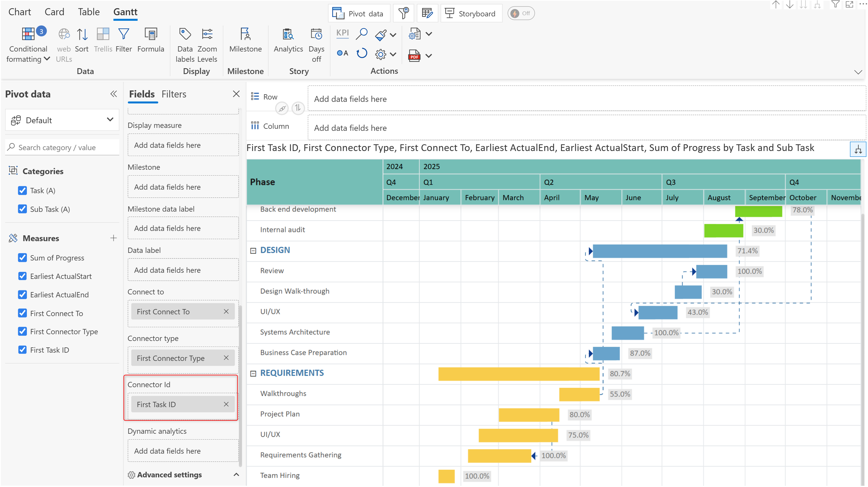Image resolution: width=868 pixels, height=487 pixels.
Task: Collapse the Advanced settings section
Action: (236, 474)
